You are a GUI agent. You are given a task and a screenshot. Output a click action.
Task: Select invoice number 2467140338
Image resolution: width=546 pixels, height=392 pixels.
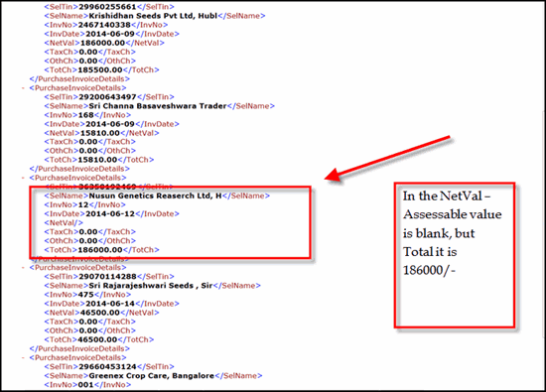(104, 25)
